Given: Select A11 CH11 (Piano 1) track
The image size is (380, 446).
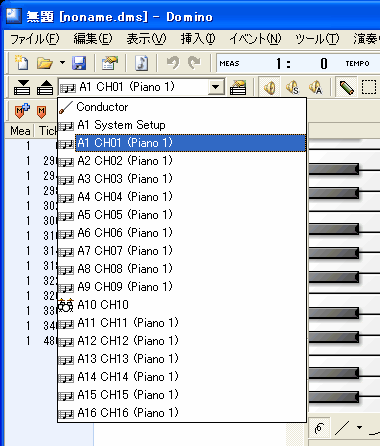Looking at the screenshot, I should coord(182,323).
